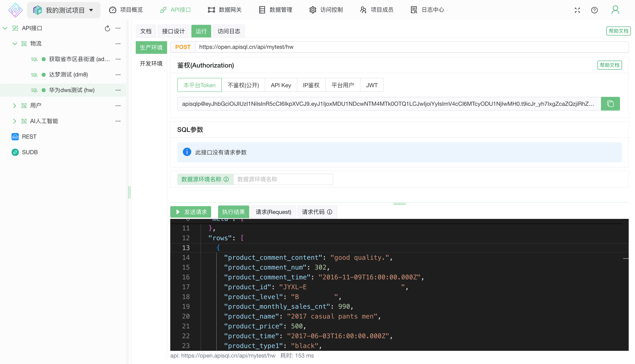The image size is (635, 364).
Task: Select 平台用户 auth option
Action: coord(343,85)
